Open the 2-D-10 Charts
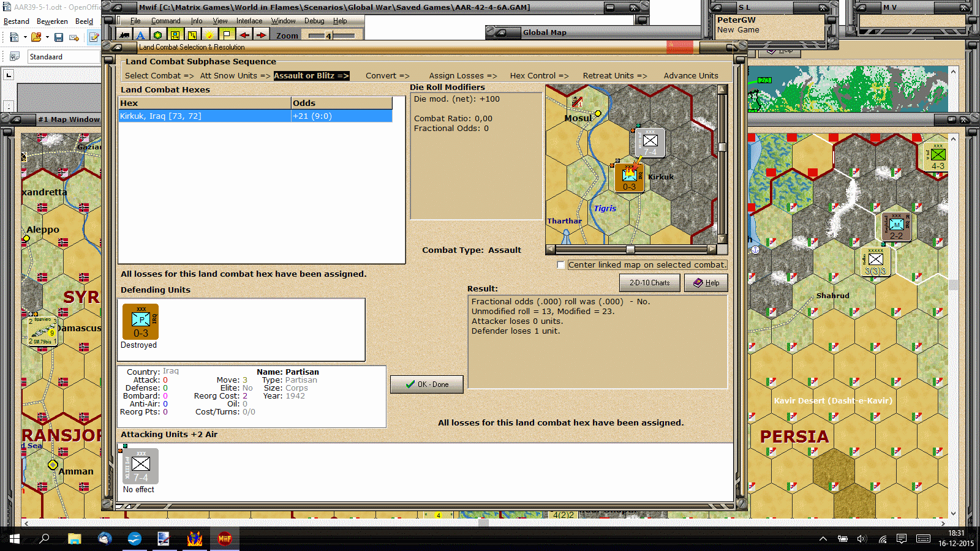Viewport: 980px width, 551px height. [650, 283]
